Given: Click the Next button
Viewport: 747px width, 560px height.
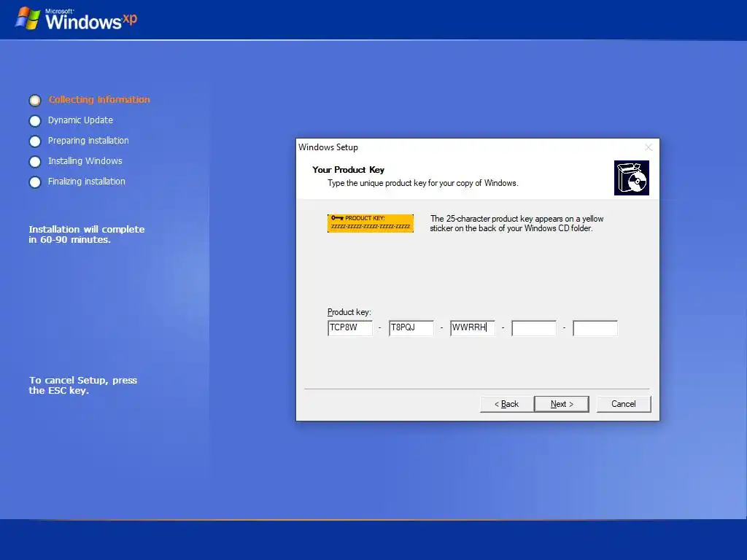Looking at the screenshot, I should tap(561, 404).
